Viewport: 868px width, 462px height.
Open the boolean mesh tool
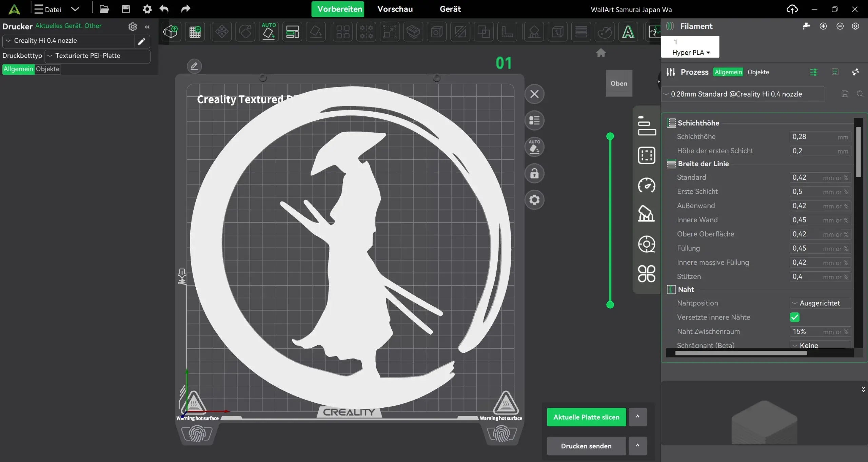pos(484,32)
